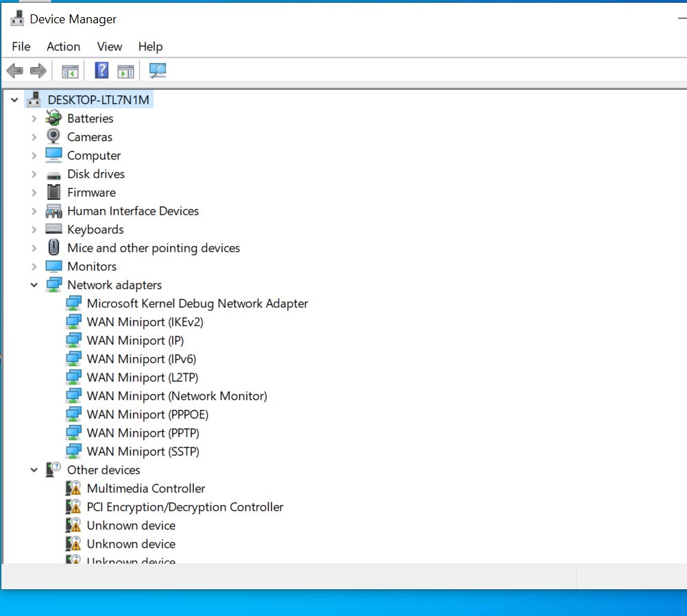This screenshot has width=687, height=616.
Task: Click the WAN Miniport (SSTP) icon
Action: 73,451
